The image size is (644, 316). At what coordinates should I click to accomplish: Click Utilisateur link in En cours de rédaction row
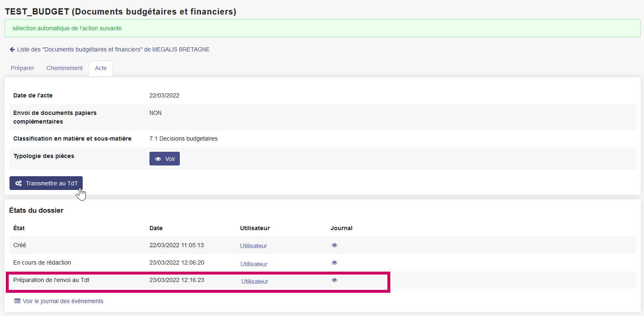[x=254, y=264]
